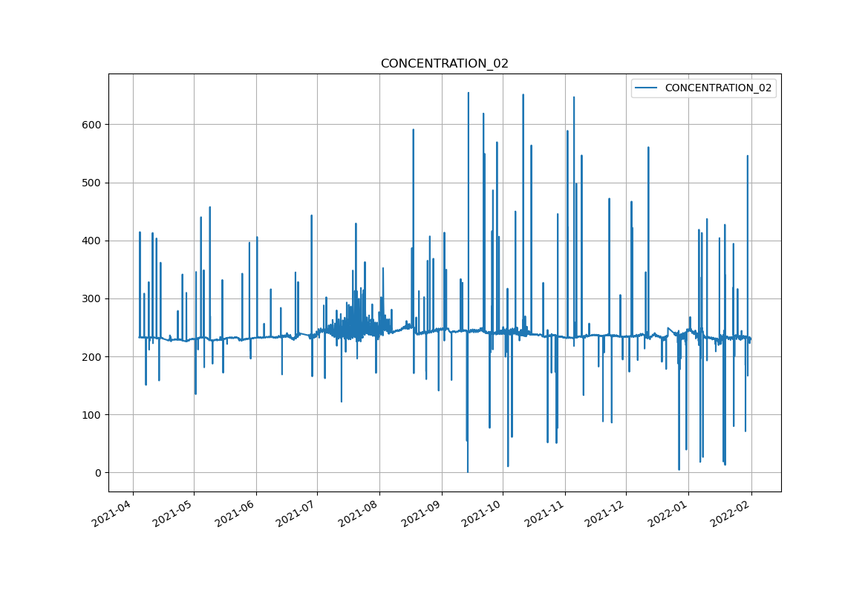Click the 400 y-axis tick label
Screen dimensions: 868x614
point(91,241)
